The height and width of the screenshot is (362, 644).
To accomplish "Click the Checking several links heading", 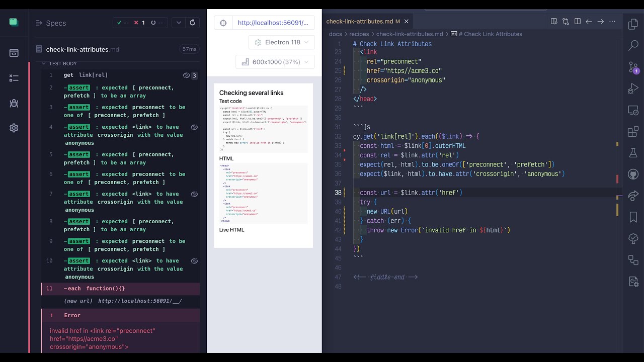I will 251,93.
